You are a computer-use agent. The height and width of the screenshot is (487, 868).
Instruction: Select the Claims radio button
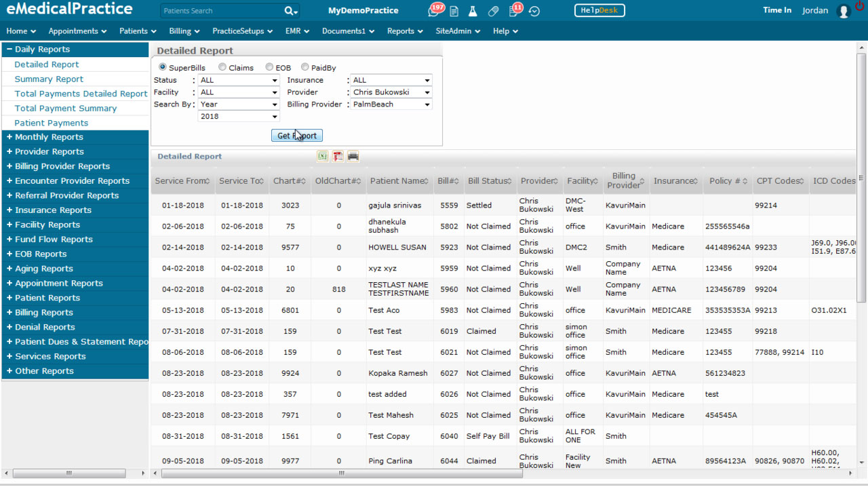[222, 67]
